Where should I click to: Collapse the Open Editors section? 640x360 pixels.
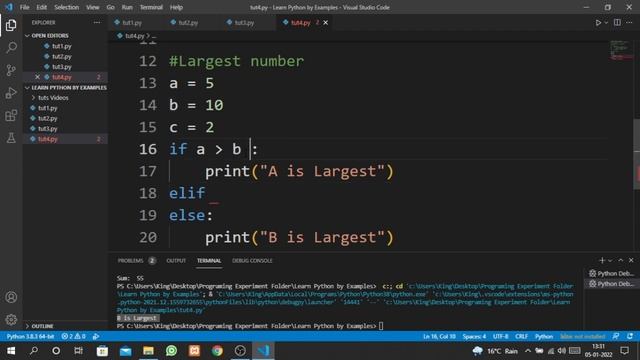(49, 36)
